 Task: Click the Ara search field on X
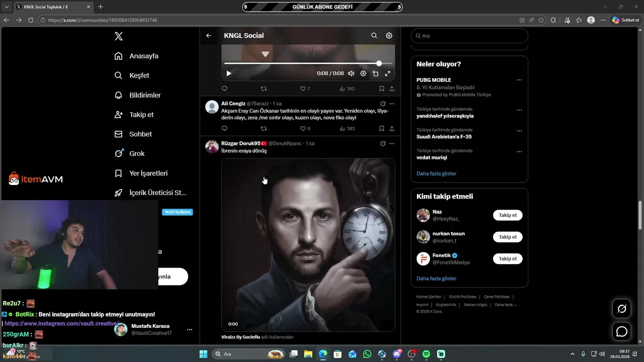pyautogui.click(x=469, y=36)
